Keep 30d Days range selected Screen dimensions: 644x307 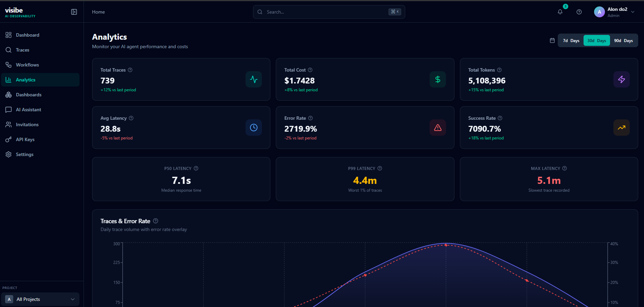(596, 40)
